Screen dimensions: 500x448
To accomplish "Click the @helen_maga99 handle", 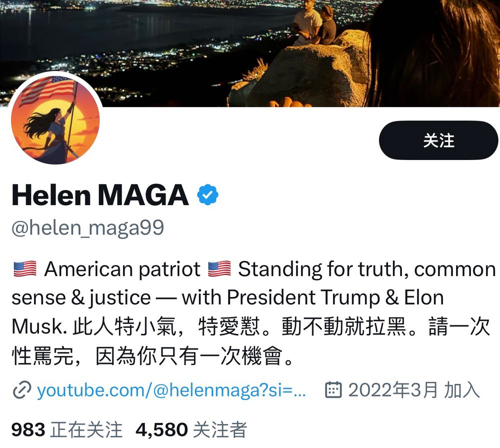I will [x=87, y=228].
